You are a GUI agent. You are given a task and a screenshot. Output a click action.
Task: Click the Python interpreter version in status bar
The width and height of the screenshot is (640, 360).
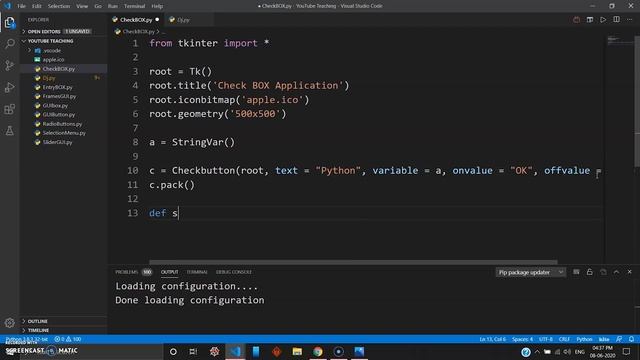(27, 339)
